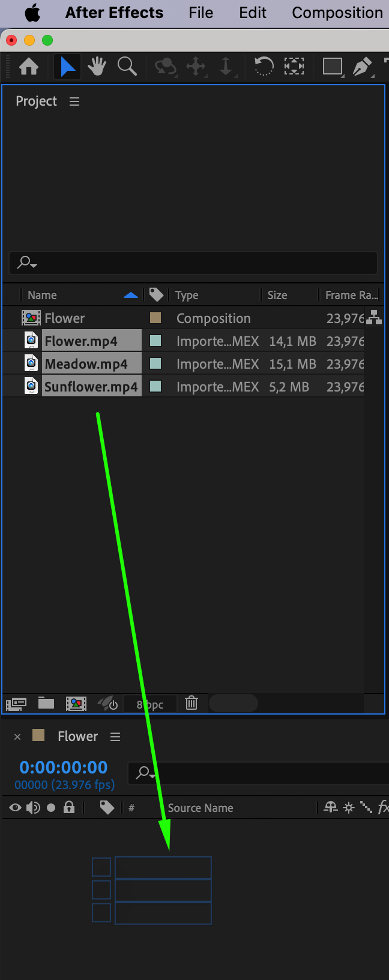
Task: Create a new folder in Project panel
Action: tap(46, 703)
